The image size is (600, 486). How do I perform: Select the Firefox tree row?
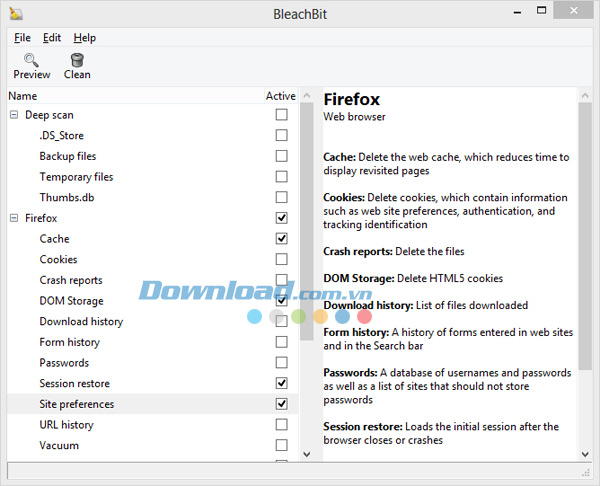click(x=153, y=218)
